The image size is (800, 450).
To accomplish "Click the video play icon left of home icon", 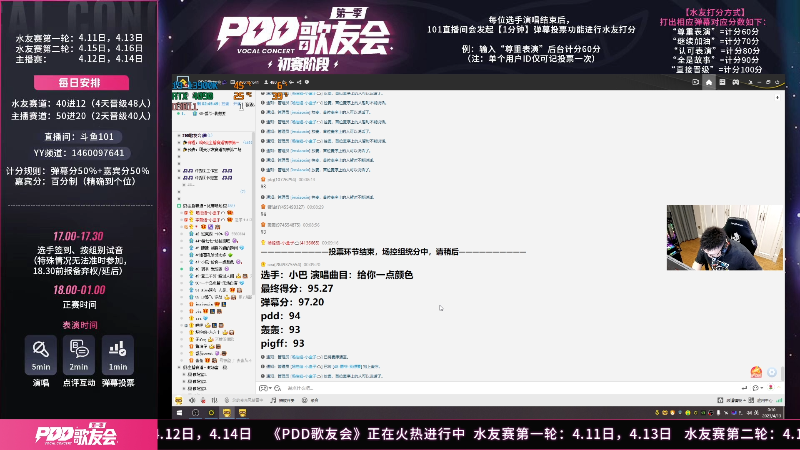I will [695, 82].
